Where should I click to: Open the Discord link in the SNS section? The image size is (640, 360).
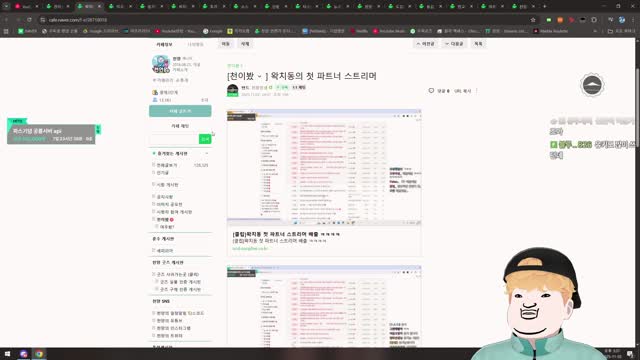point(180,313)
